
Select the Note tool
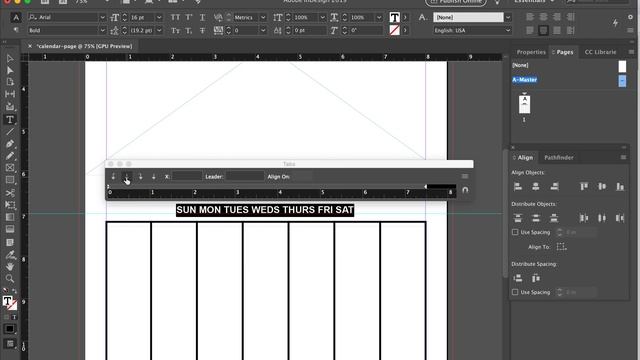(x=10, y=242)
